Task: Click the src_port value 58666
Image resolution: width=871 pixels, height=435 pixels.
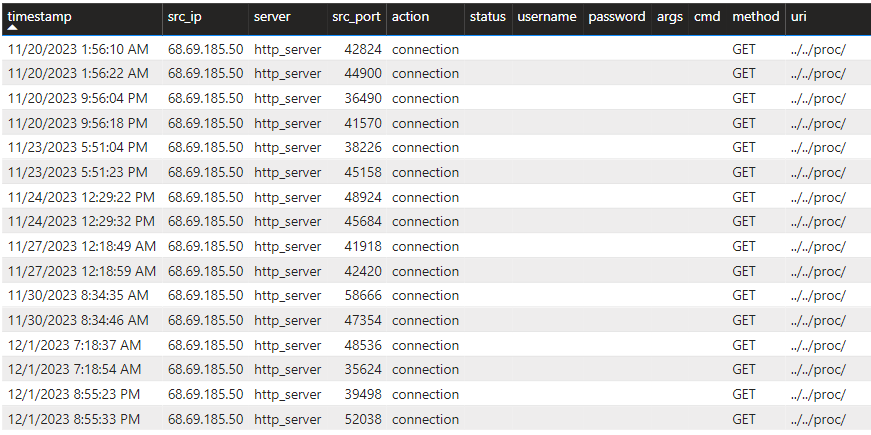Action: click(x=359, y=295)
